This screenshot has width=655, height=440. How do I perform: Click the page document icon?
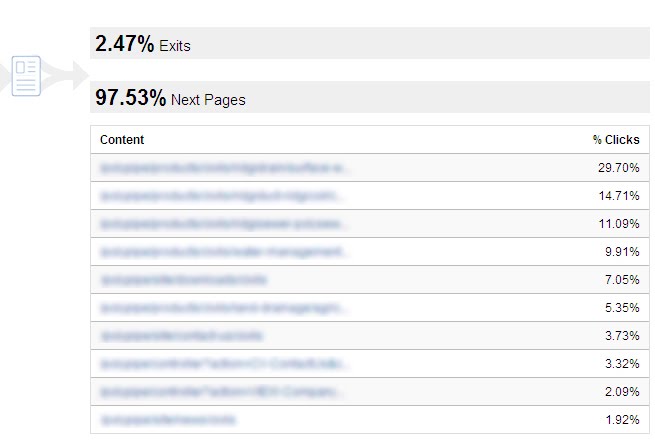click(27, 76)
